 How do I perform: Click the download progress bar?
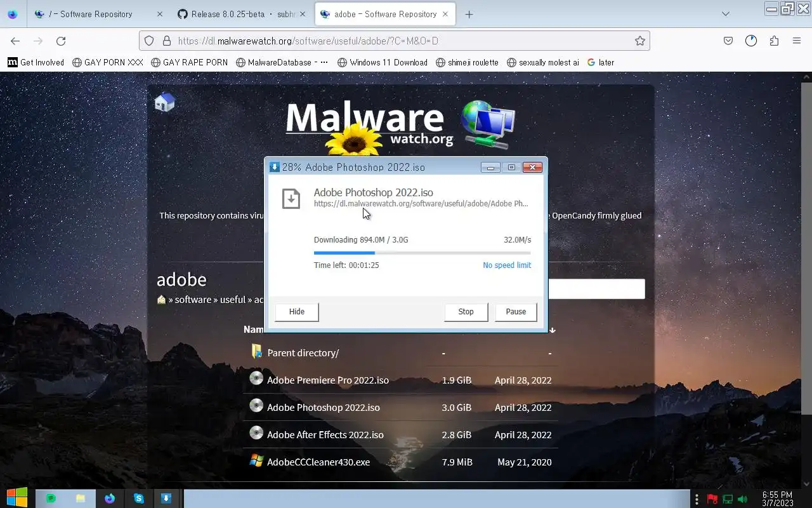click(x=422, y=253)
